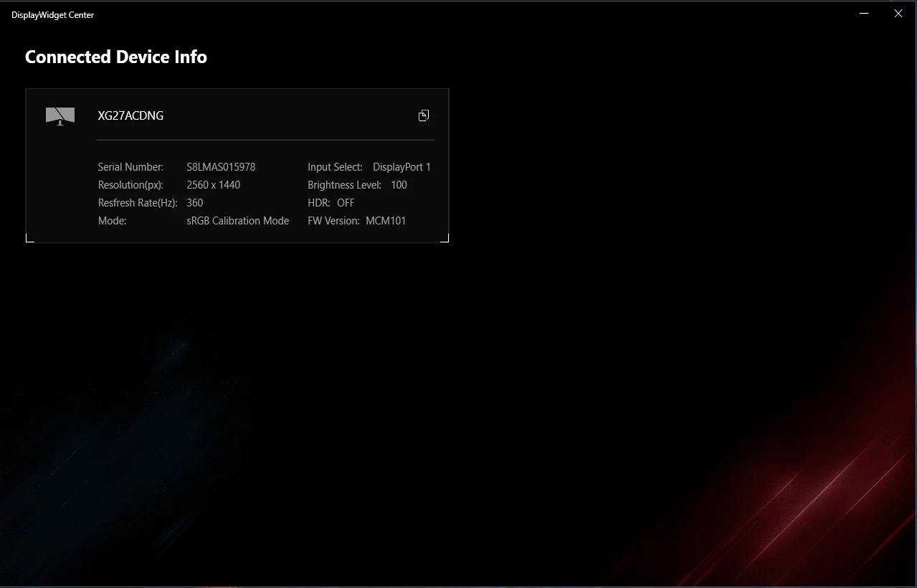Click the 360 refresh rate value

[x=194, y=203]
